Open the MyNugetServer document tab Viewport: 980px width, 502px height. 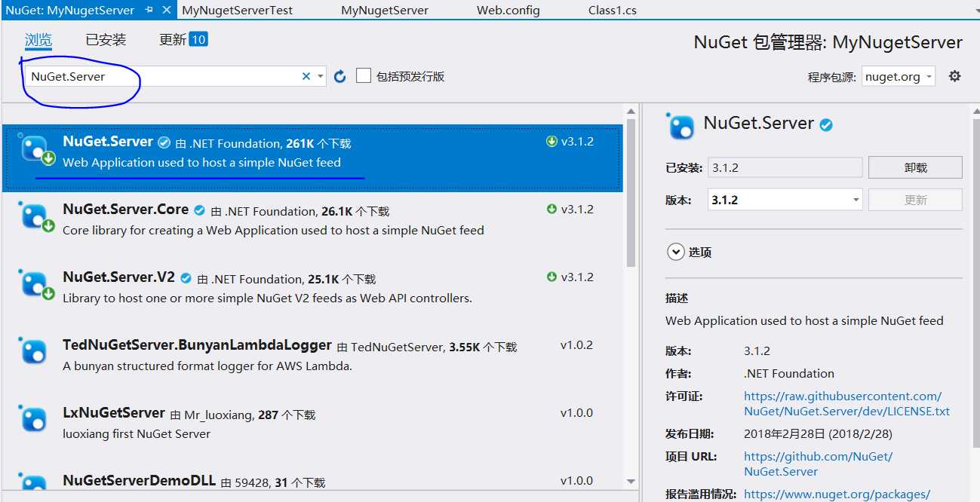pyautogui.click(x=385, y=11)
